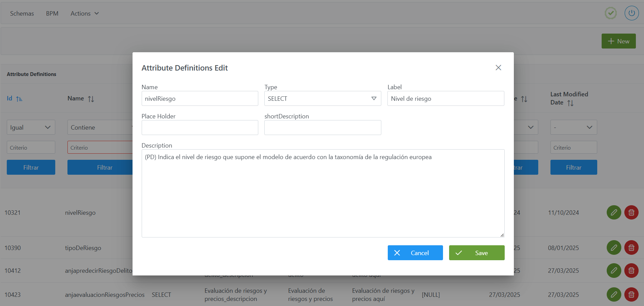Viewport: 644px width, 306px height.
Task: Open the Last Modified Date filter dropdown
Action: click(x=573, y=127)
